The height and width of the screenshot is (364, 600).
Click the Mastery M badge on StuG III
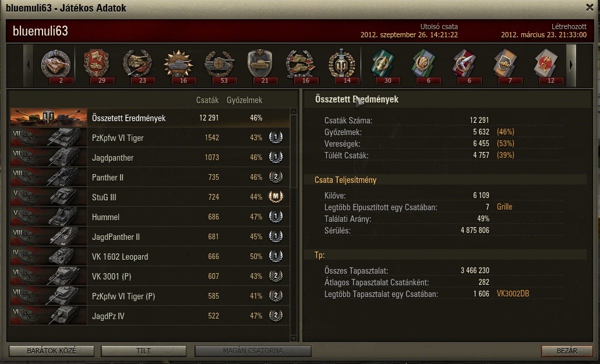(x=276, y=197)
